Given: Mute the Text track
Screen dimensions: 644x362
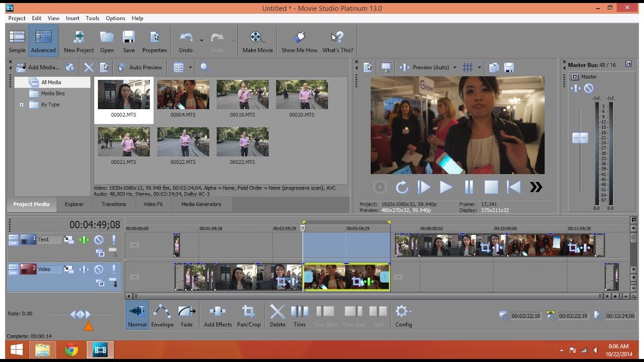Looking at the screenshot, I should (99, 240).
